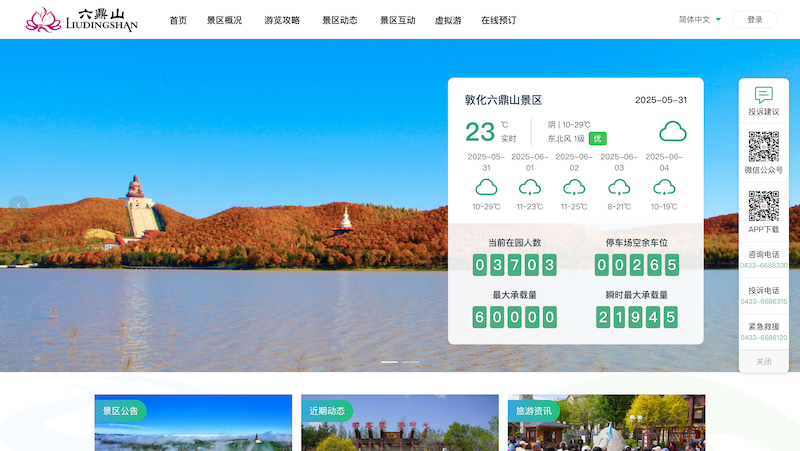Click the green 优 air quality badge

[597, 139]
